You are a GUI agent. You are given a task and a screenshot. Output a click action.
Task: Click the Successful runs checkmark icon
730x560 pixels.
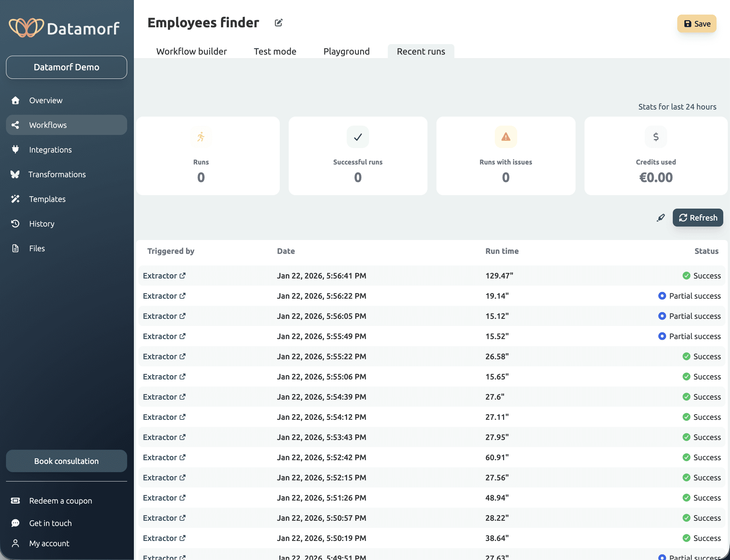click(x=358, y=137)
